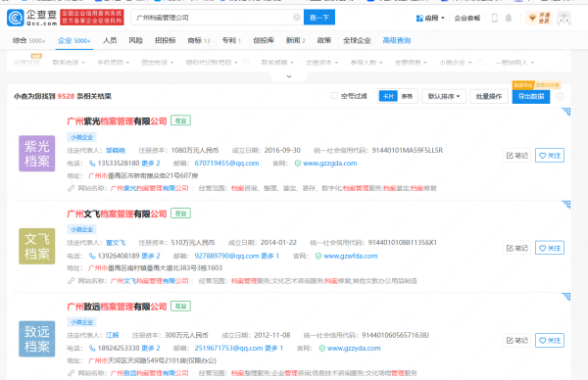Switch to the 人员 tab
Viewport: 588px width, 380px height.
110,40
